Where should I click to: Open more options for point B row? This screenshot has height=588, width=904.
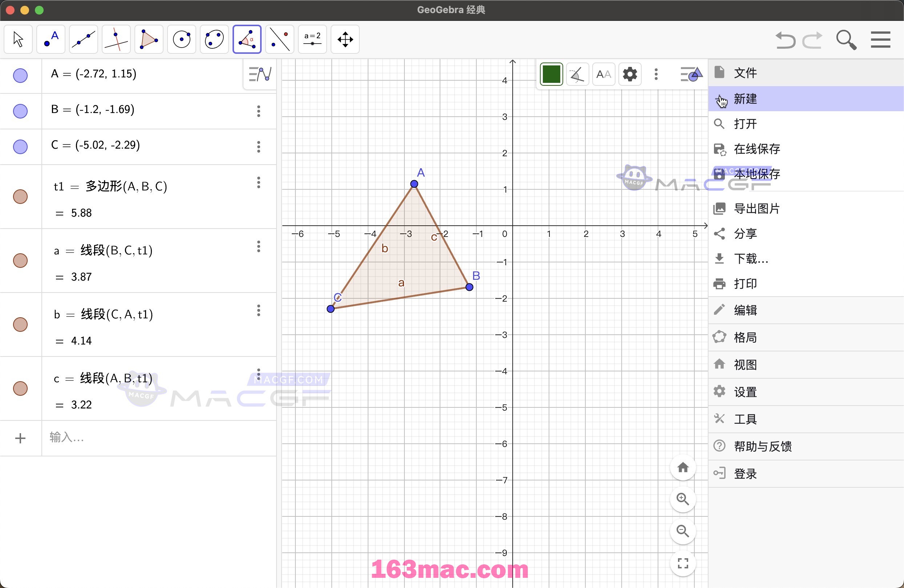(x=259, y=111)
